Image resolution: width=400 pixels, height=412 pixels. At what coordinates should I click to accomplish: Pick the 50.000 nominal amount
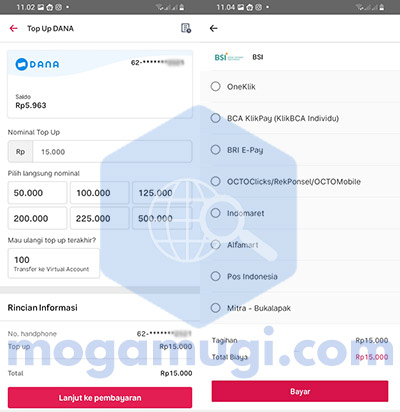coord(37,193)
